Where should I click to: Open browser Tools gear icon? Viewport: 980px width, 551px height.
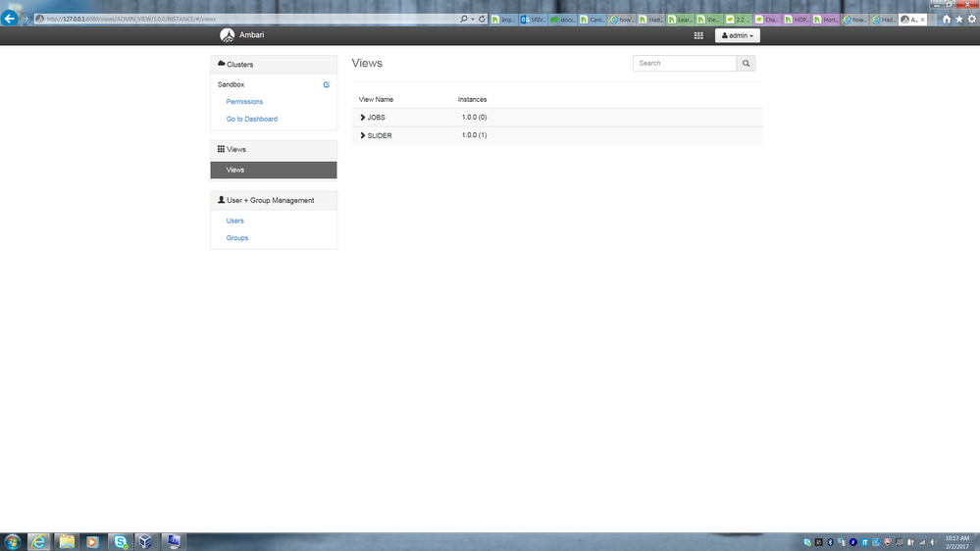click(x=972, y=20)
